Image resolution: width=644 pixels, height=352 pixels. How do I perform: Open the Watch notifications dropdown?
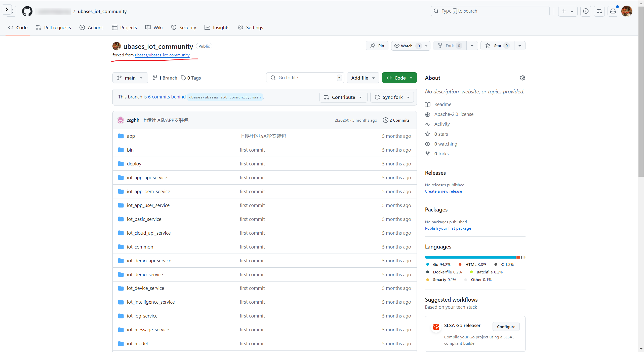click(x=411, y=46)
